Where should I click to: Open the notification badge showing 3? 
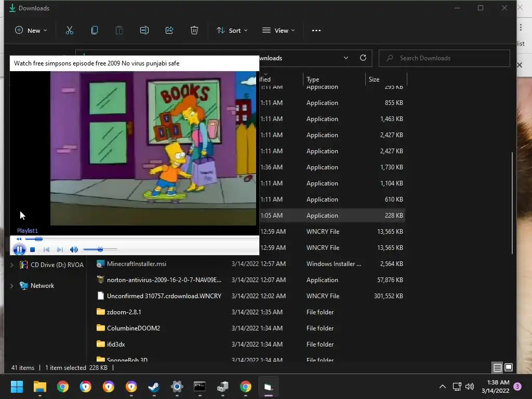point(517,387)
